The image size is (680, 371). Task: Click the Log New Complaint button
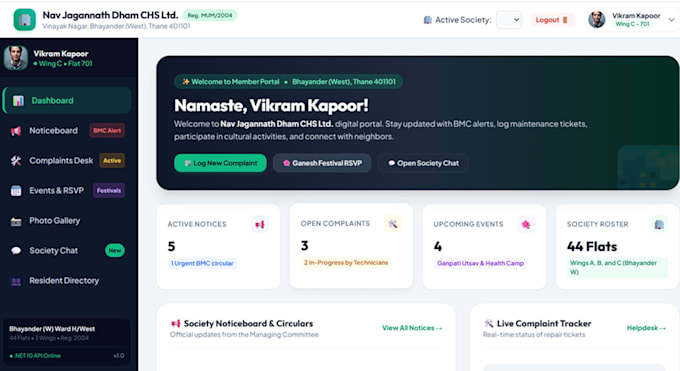(220, 163)
